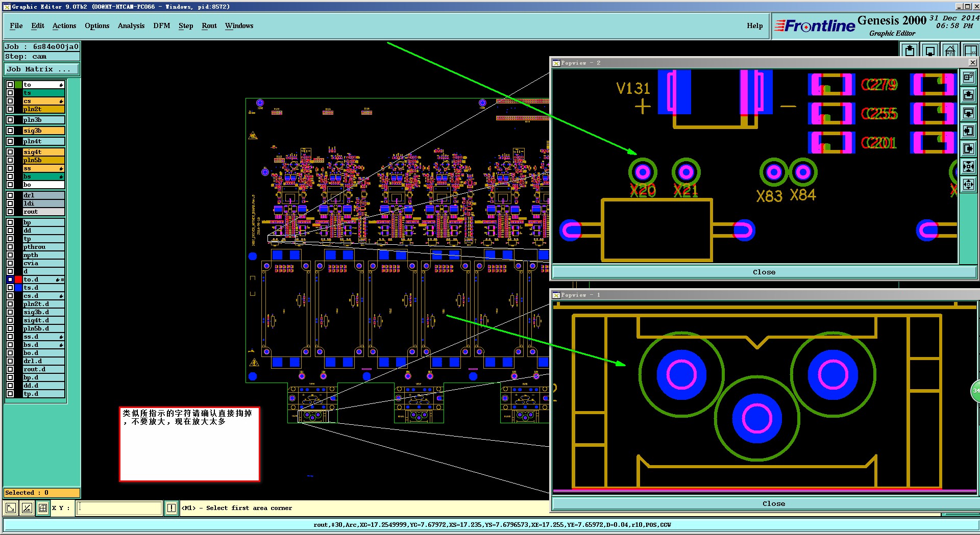Click the zoom-out arrows icon in Popview 2

click(x=968, y=184)
